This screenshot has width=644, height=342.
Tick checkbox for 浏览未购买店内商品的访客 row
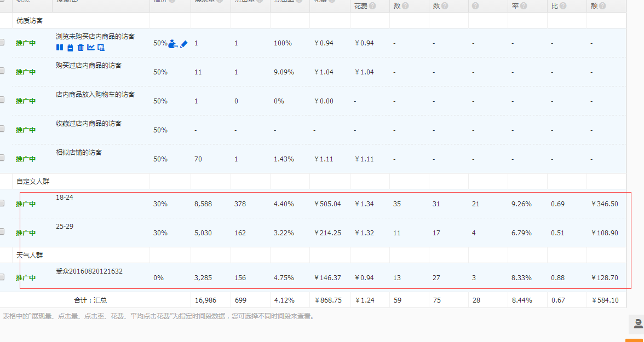[2, 42]
